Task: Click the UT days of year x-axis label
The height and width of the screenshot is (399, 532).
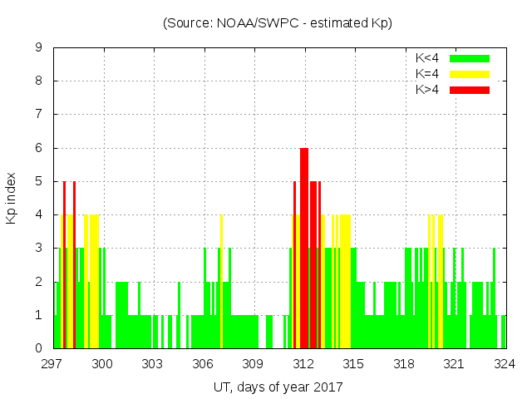Action: point(278,387)
